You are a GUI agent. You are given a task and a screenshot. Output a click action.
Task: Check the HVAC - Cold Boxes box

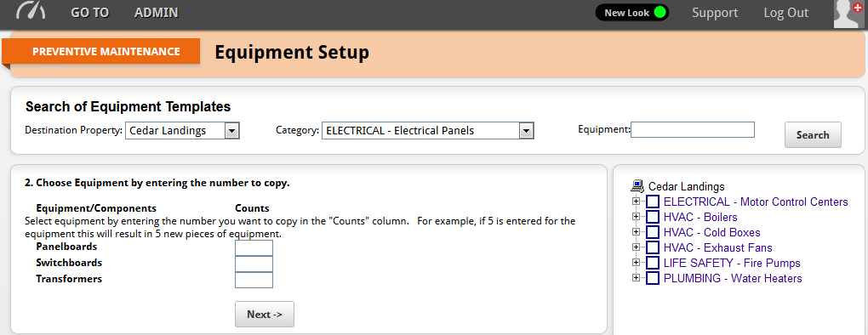(x=653, y=232)
